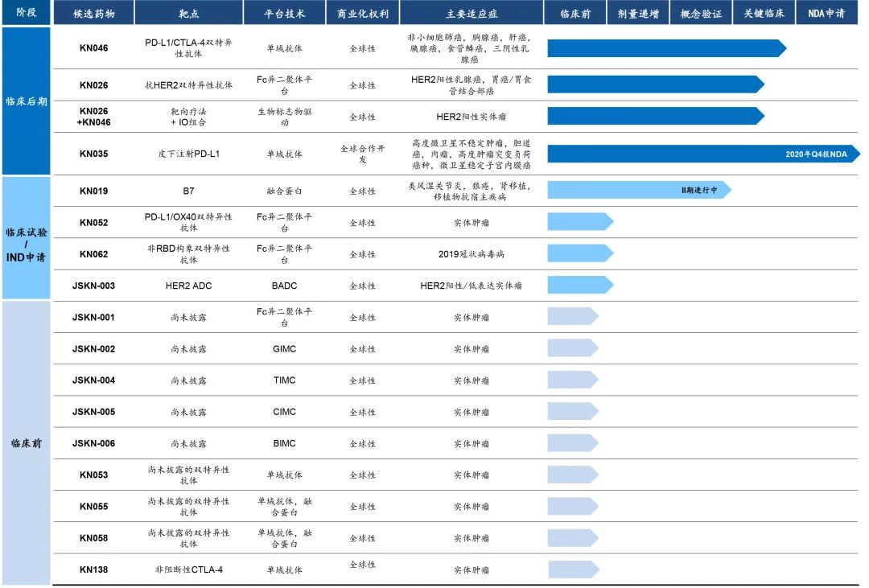Click the JSKN-003 drug name

(x=93, y=286)
